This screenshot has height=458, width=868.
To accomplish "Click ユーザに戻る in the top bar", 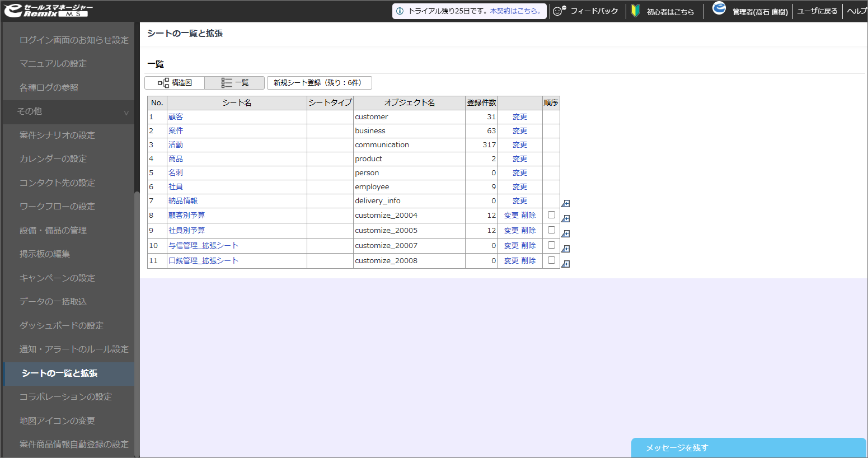I will (x=818, y=11).
